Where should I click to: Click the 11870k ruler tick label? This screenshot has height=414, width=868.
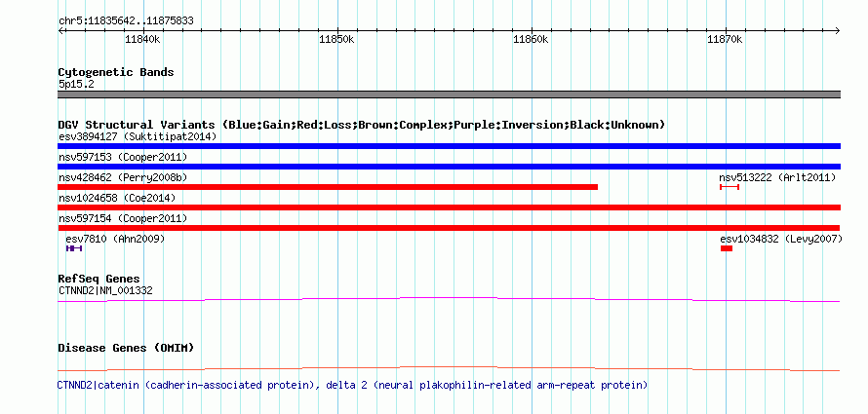[x=726, y=40]
